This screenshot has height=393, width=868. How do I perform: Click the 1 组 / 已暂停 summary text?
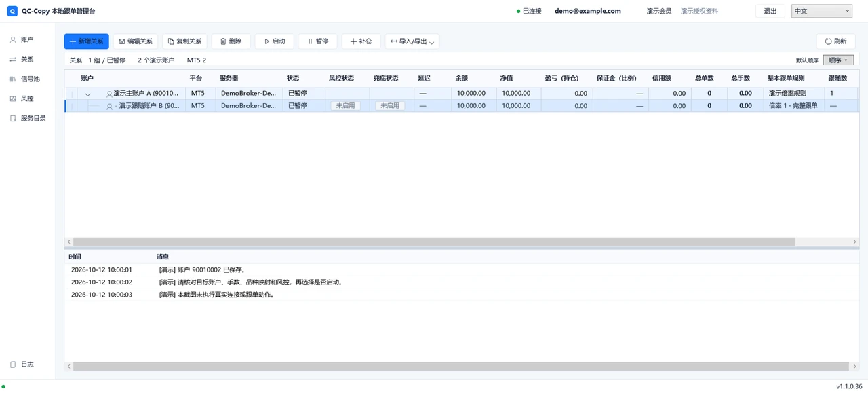(x=107, y=60)
